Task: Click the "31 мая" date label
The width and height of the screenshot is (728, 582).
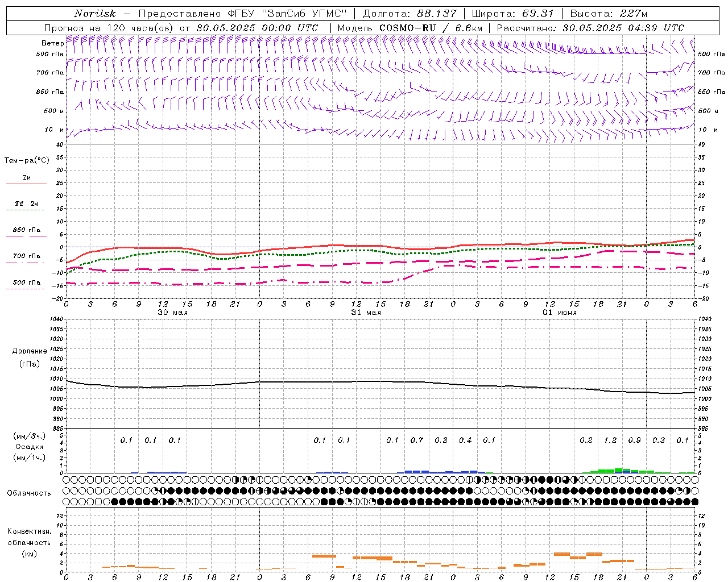Action: pos(366,313)
